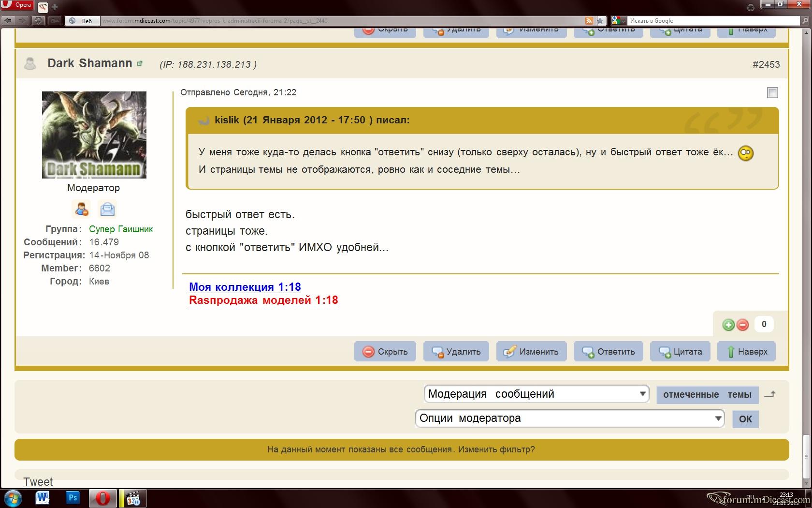The height and width of the screenshot is (508, 812).
Task: Quote the post with Цитата button
Action: tap(680, 351)
